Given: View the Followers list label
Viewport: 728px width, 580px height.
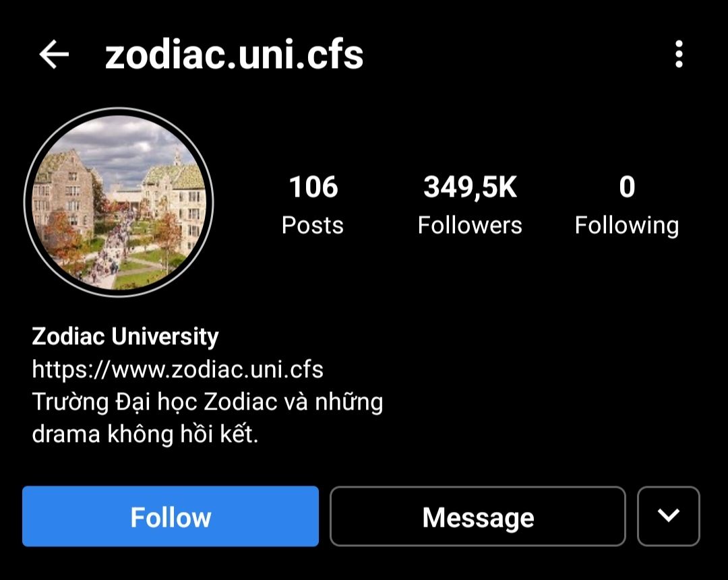Looking at the screenshot, I should tap(469, 226).
